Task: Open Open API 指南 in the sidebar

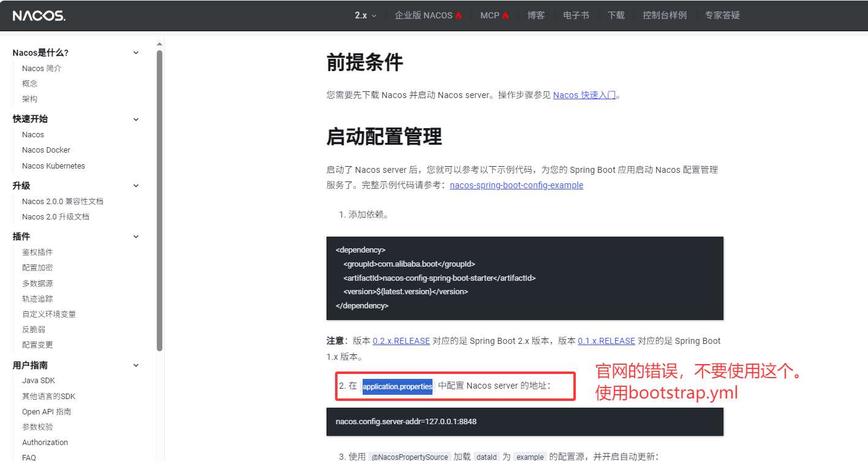Action: pos(47,411)
